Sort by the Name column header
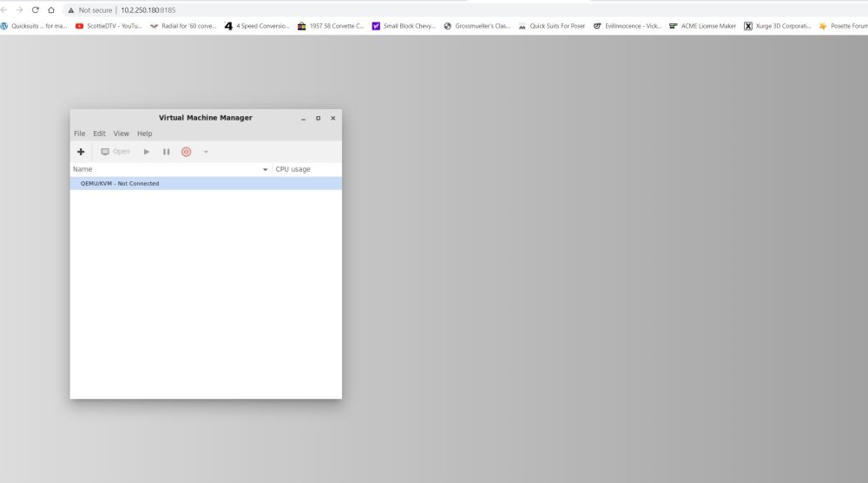 coord(170,169)
